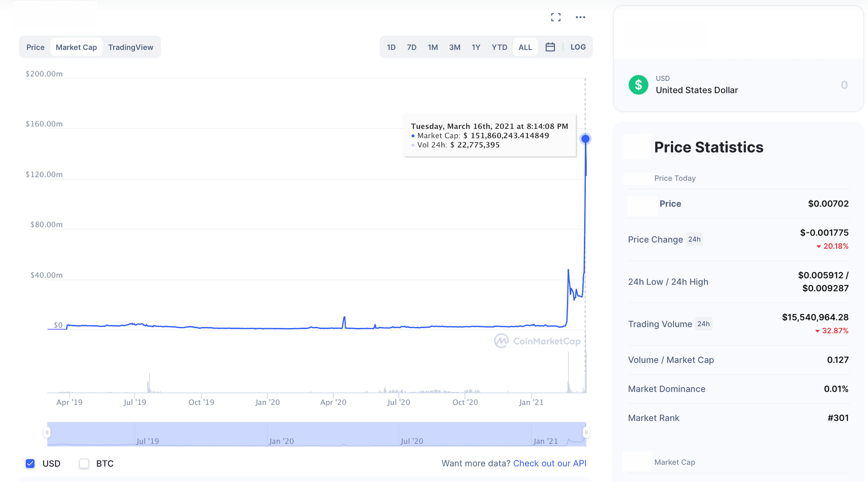Click the price value $0.00702
The height and width of the screenshot is (482, 868).
[828, 204]
